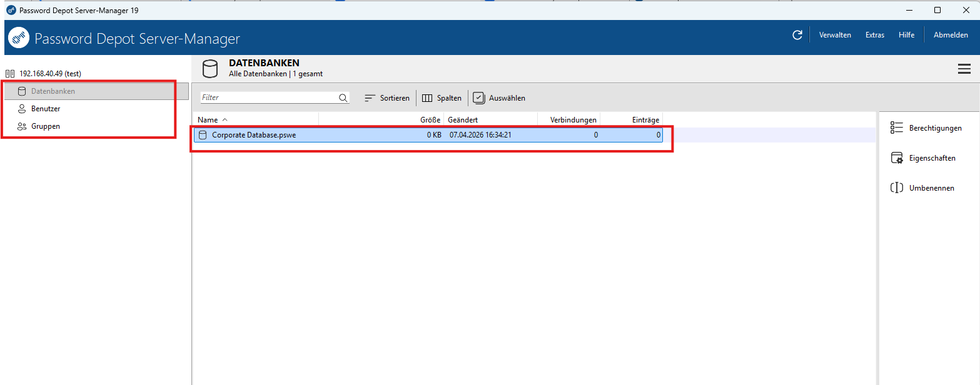This screenshot has width=980, height=385.
Task: Click the Password Depot logo icon
Action: click(19, 38)
